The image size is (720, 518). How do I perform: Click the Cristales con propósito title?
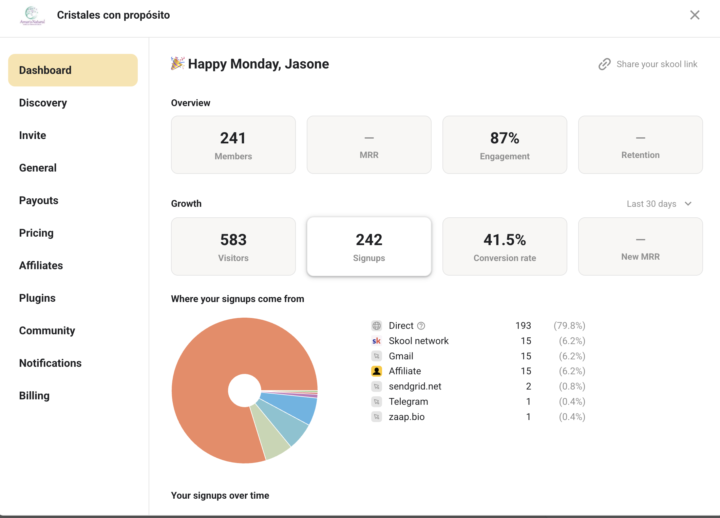(113, 15)
